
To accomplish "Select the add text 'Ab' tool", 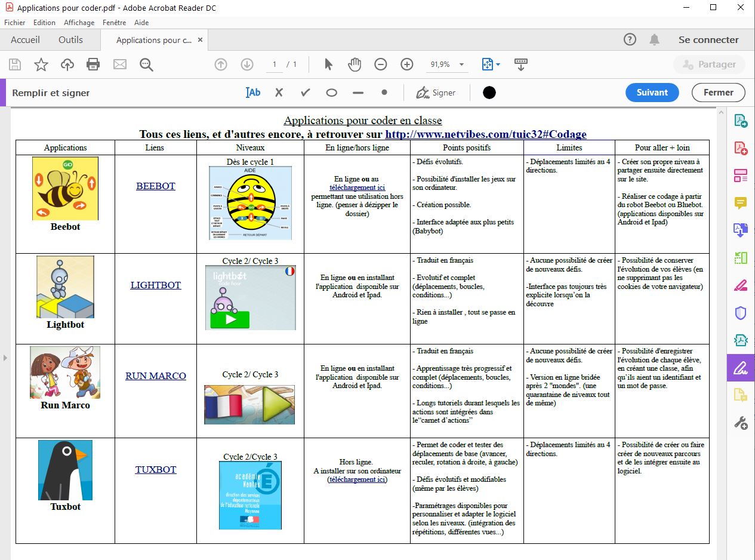I will (253, 93).
